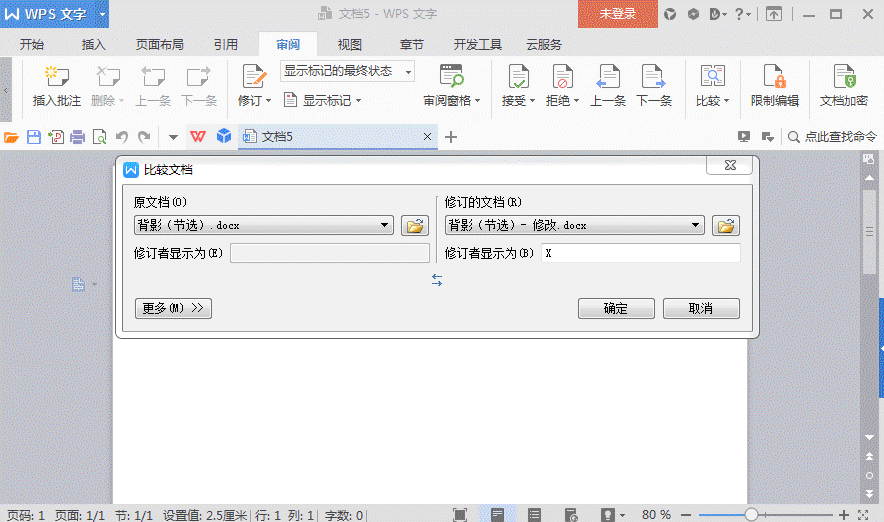
Task: Click the revised reviewer name field (修订者显示为 B)
Action: click(x=640, y=253)
